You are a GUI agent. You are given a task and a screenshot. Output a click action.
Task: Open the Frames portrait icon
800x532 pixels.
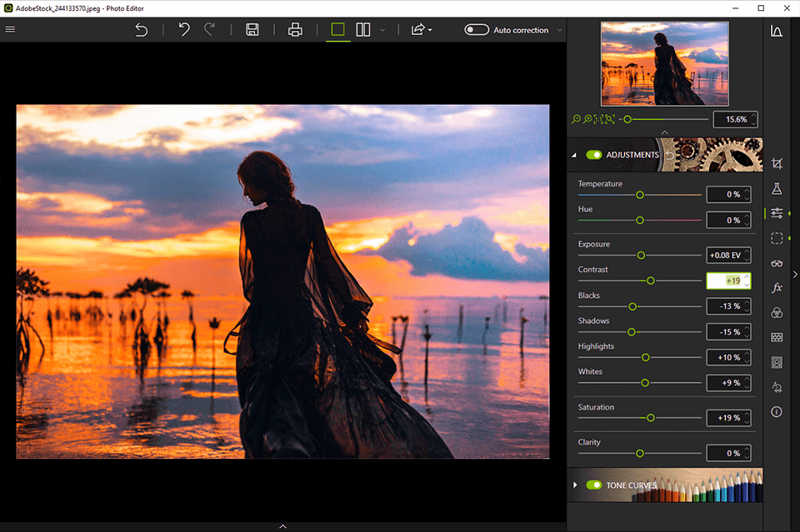pyautogui.click(x=777, y=362)
